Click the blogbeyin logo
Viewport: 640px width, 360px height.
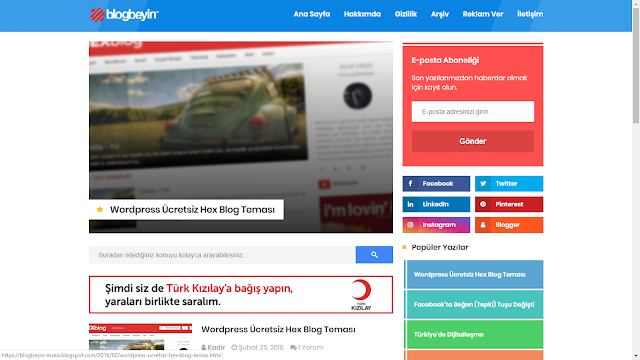(x=124, y=14)
